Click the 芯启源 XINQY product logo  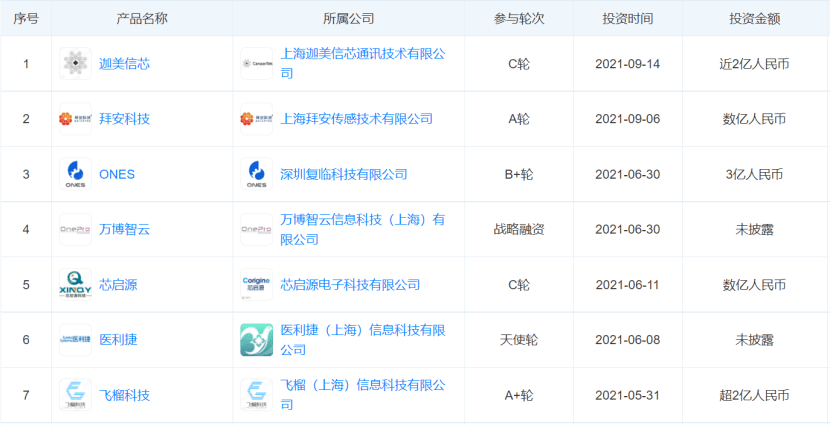coord(75,285)
